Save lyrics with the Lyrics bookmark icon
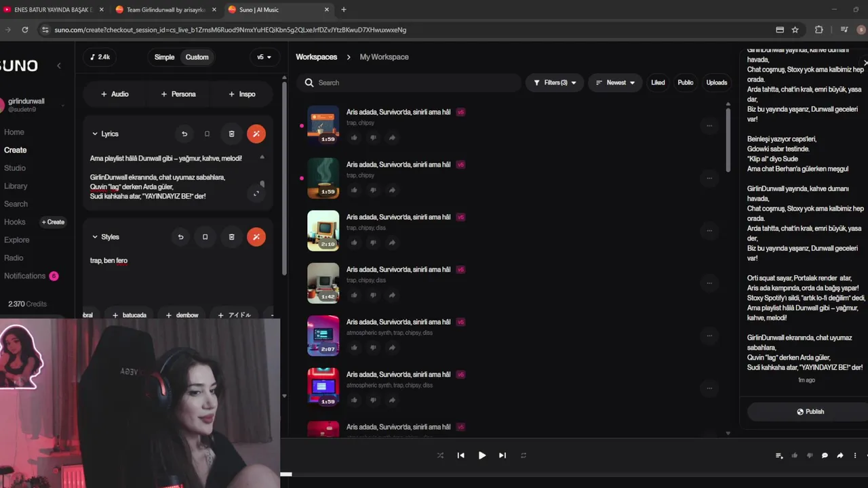The height and width of the screenshot is (488, 868). (207, 134)
